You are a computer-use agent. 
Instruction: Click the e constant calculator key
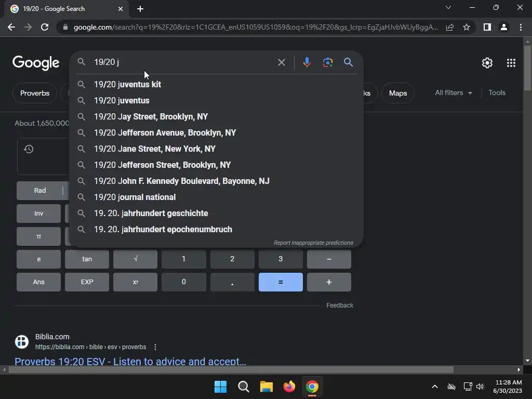(x=38, y=259)
